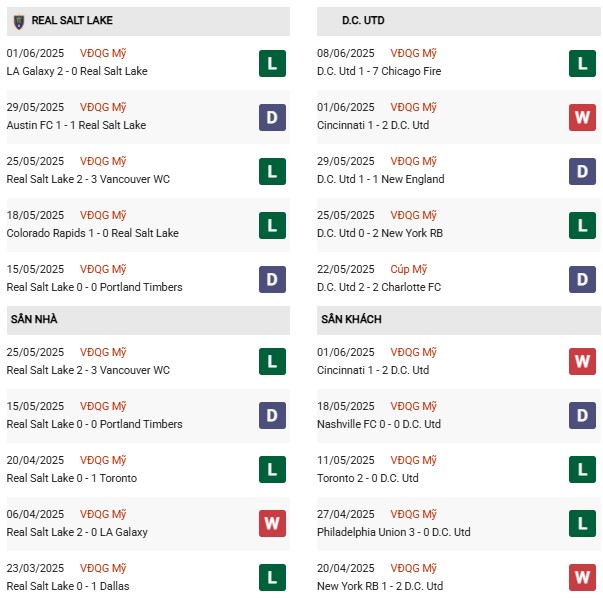Click the L badge for D.C. Utd 1 - 7 Chicago Fire

[583, 64]
